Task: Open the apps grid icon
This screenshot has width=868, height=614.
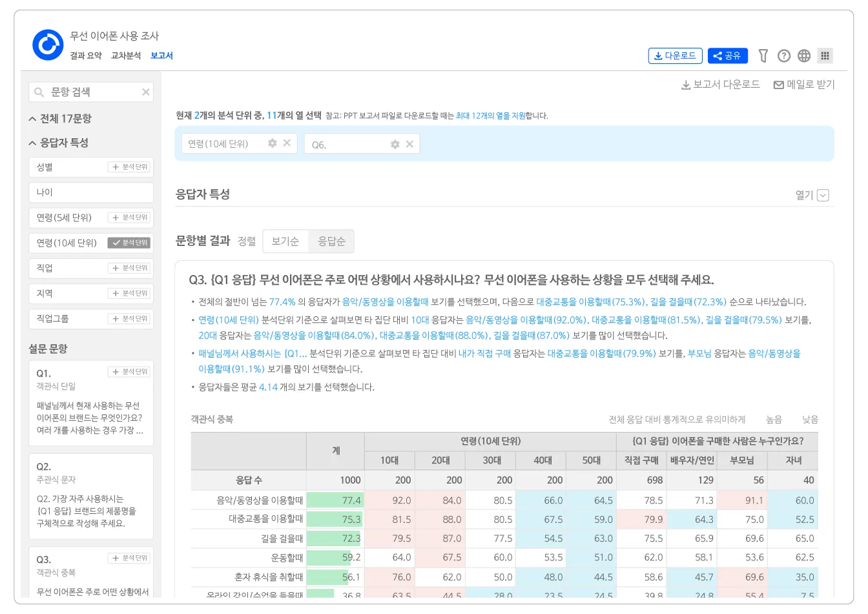Action: pyautogui.click(x=825, y=56)
